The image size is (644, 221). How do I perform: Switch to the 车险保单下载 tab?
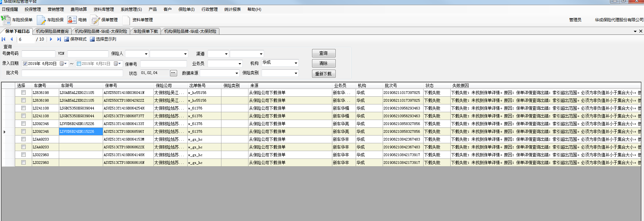(145, 31)
